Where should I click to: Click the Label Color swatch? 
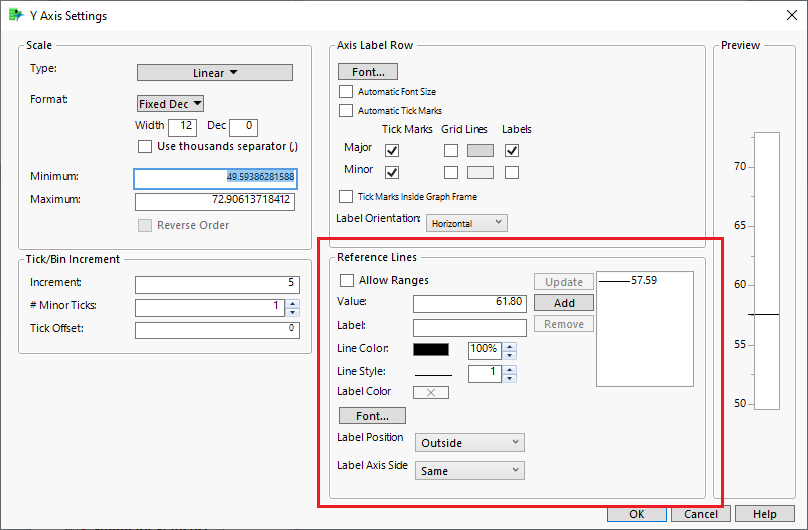[x=431, y=392]
